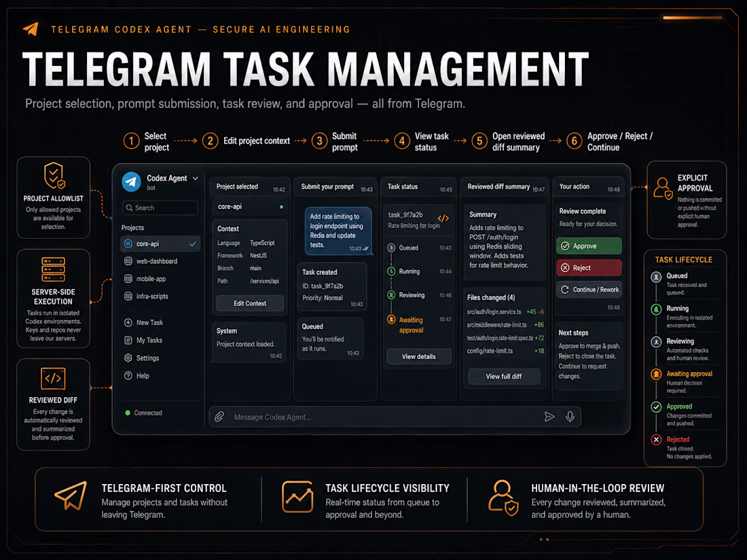Click the orange paper plane logo in the header
This screenshot has width=747, height=560.
tap(31, 29)
